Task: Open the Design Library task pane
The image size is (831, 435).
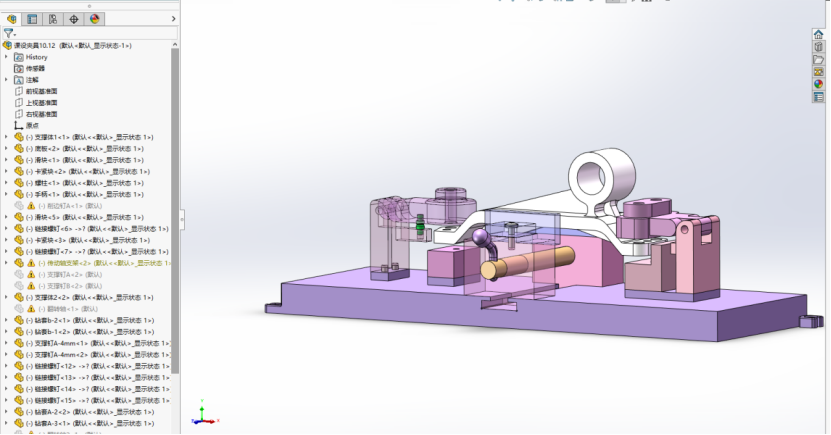Action: 819,47
